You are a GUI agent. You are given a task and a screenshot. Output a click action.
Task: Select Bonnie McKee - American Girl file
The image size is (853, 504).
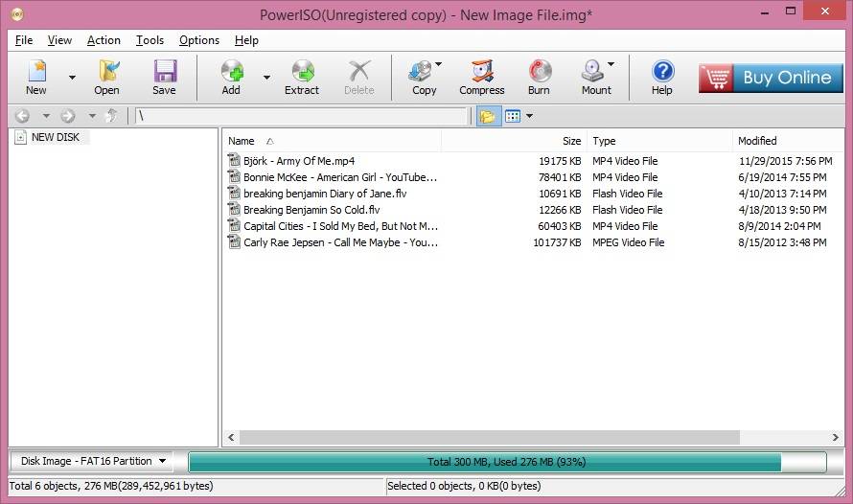340,177
